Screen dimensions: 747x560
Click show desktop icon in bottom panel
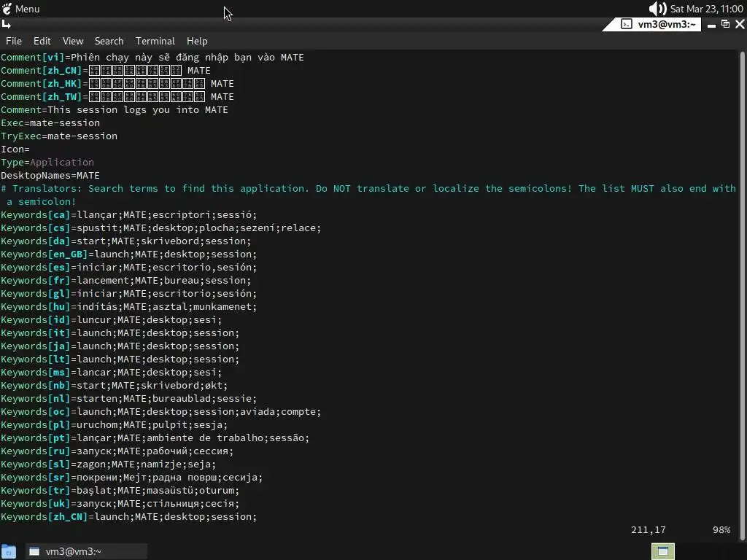pos(662,551)
